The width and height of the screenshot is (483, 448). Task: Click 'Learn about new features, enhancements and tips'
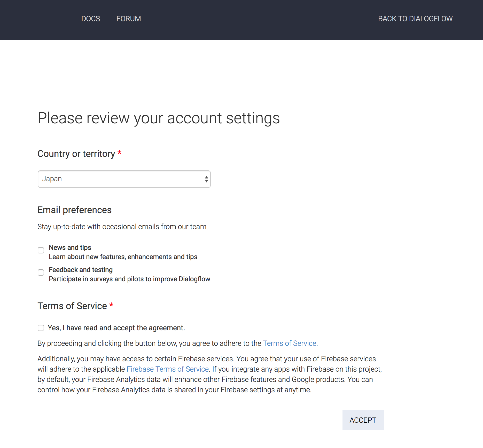[123, 257]
